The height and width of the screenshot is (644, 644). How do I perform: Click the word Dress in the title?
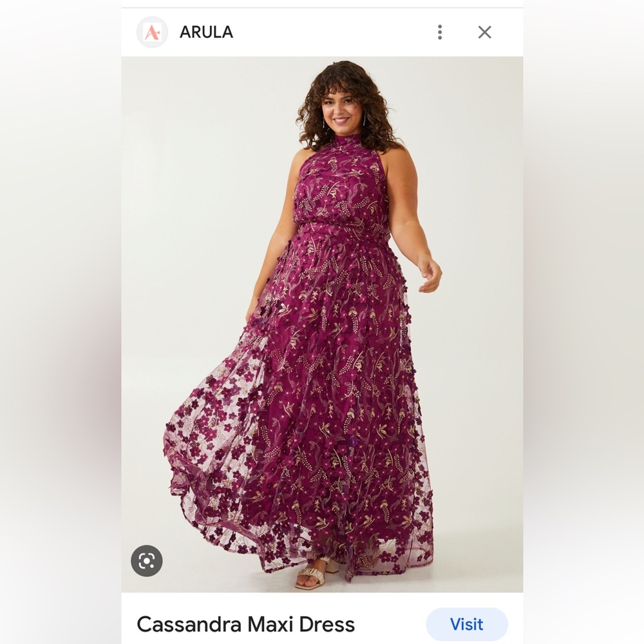[x=327, y=624]
